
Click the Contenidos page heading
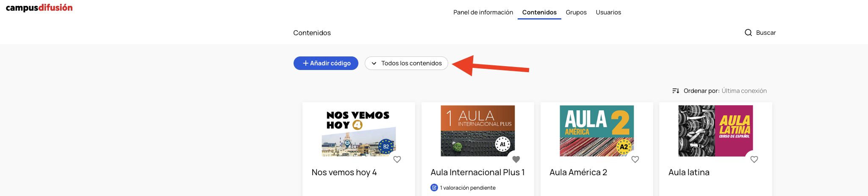tap(312, 33)
